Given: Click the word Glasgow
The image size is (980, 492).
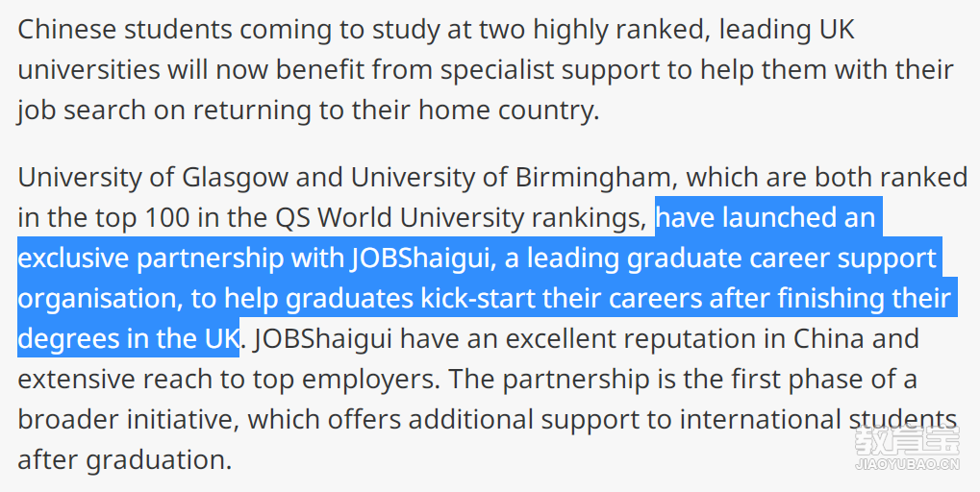Looking at the screenshot, I should coord(235,178).
